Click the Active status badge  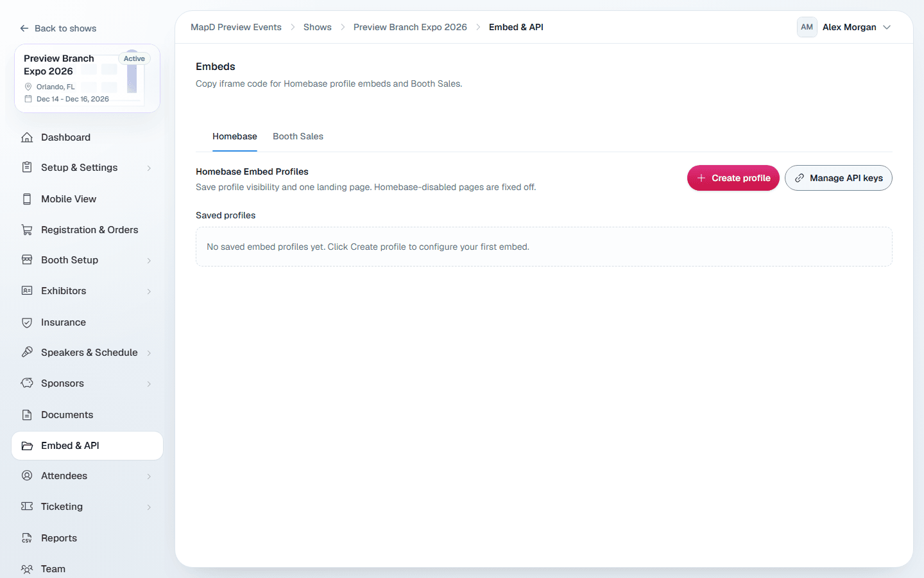point(134,58)
